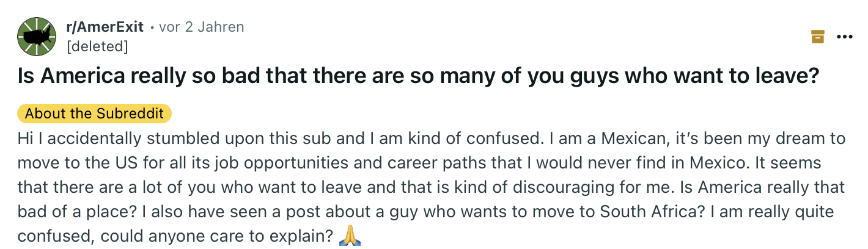Open the post title about leaving America

click(x=419, y=77)
